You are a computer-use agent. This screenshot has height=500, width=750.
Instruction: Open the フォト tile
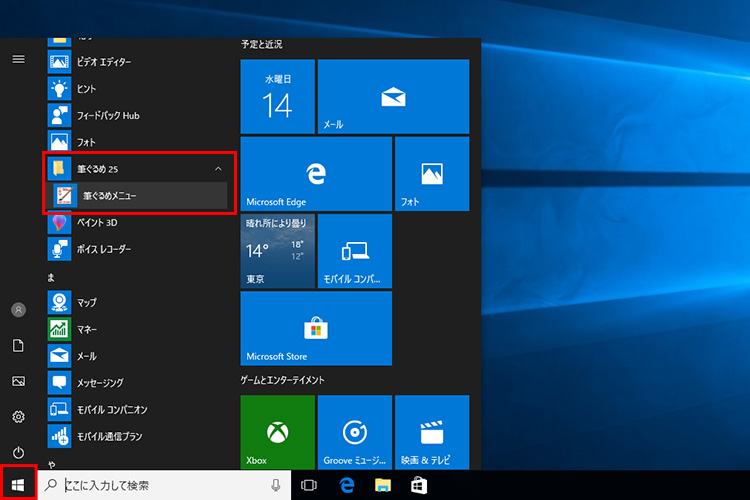coord(432,174)
